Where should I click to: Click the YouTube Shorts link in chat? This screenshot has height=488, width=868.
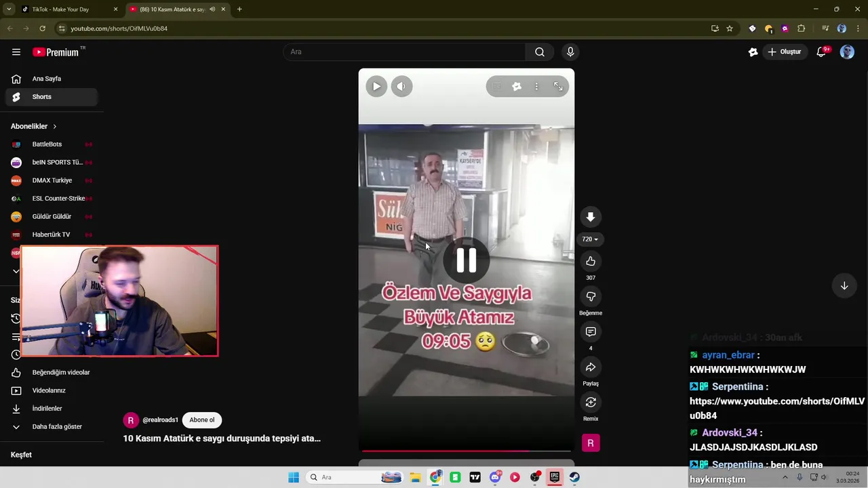pyautogui.click(x=777, y=409)
